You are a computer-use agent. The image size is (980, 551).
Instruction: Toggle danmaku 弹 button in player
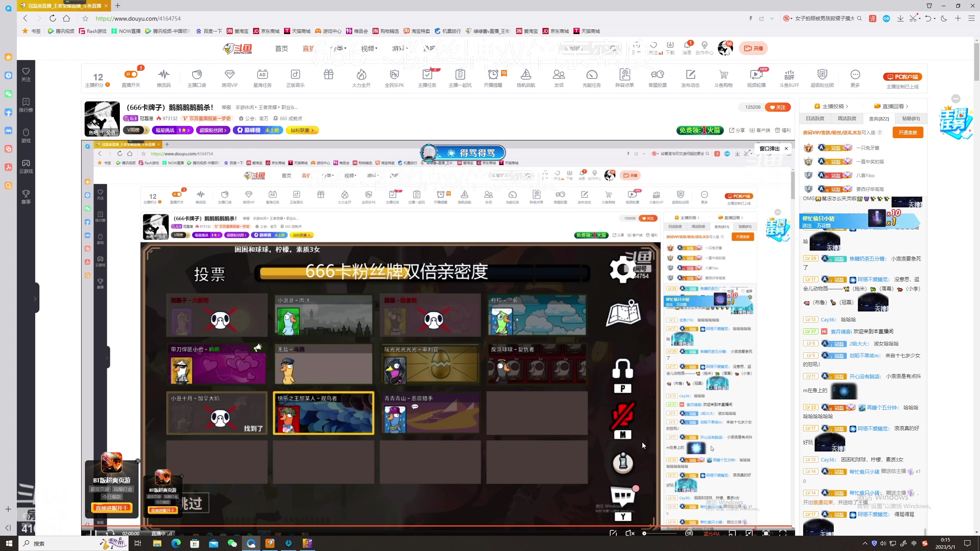click(x=689, y=533)
